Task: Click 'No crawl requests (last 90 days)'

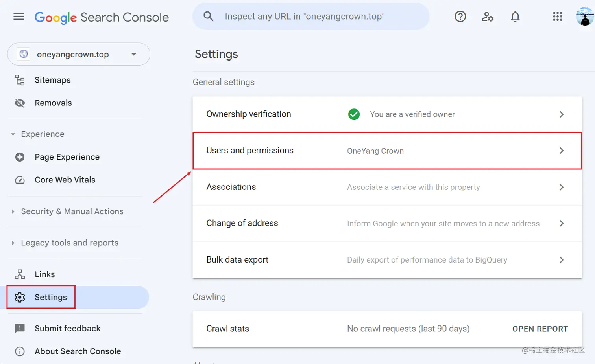Action: (x=408, y=329)
